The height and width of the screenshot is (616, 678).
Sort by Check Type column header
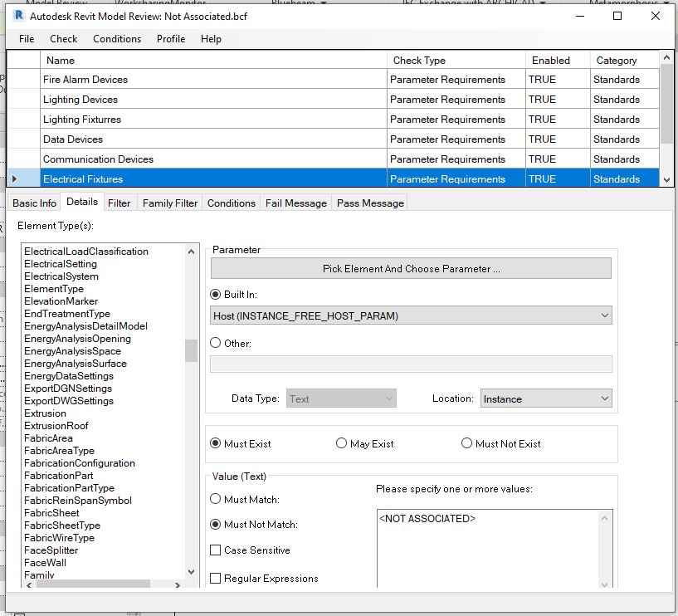coord(456,60)
